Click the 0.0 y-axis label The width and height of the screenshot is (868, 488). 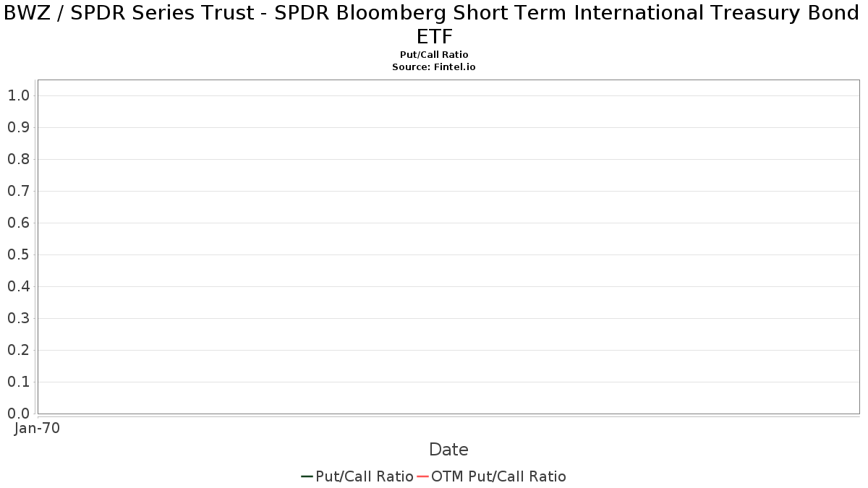[18, 414]
